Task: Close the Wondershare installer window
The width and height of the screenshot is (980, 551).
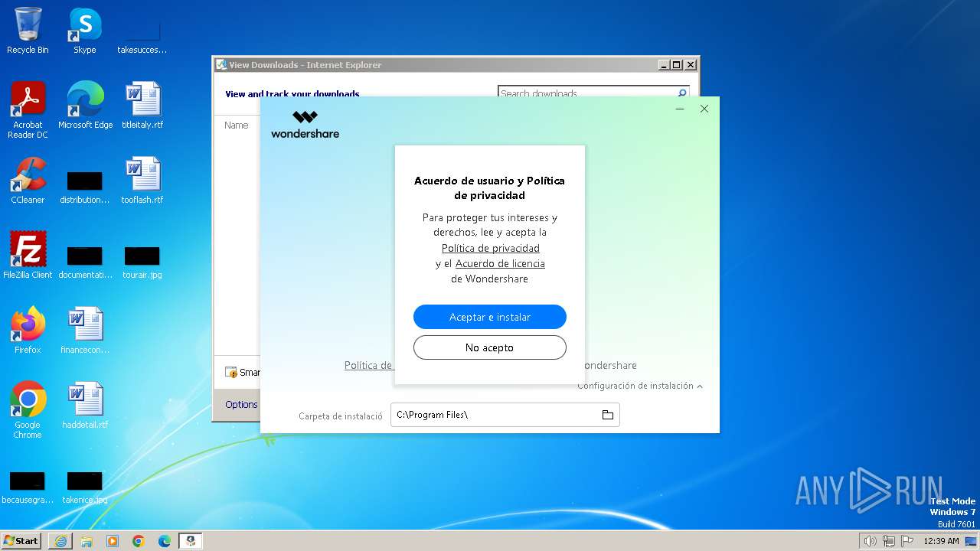Action: click(704, 109)
